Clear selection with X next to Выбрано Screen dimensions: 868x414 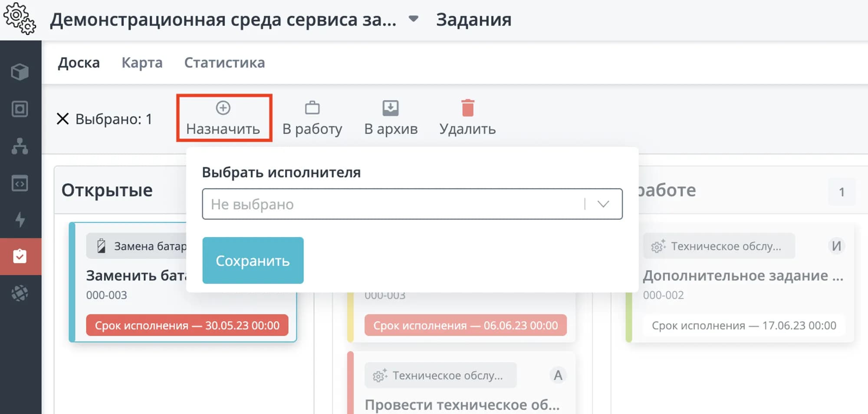pyautogui.click(x=63, y=119)
